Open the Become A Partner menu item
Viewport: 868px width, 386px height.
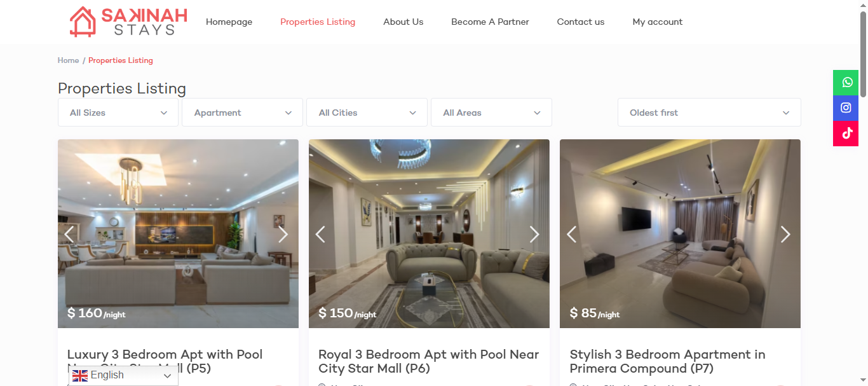pyautogui.click(x=490, y=22)
